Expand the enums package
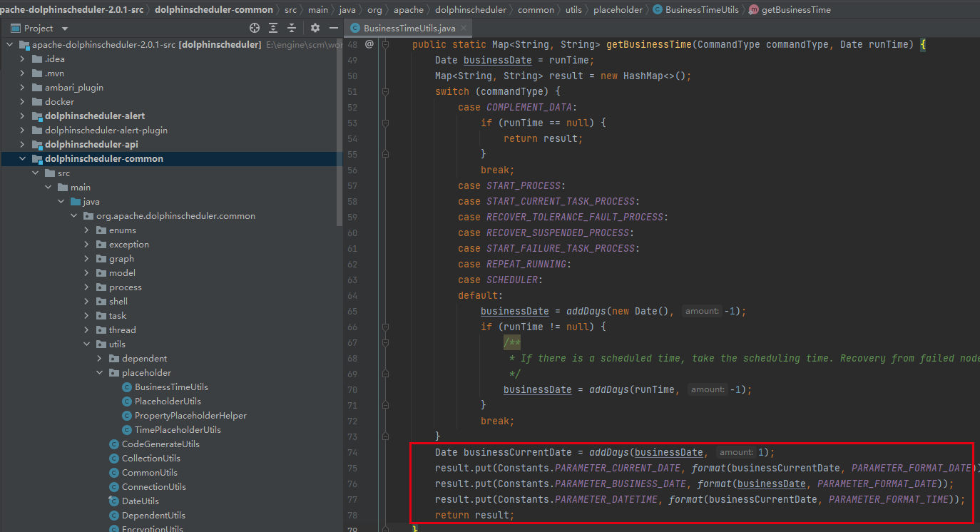The height and width of the screenshot is (532, 980). 86,230
